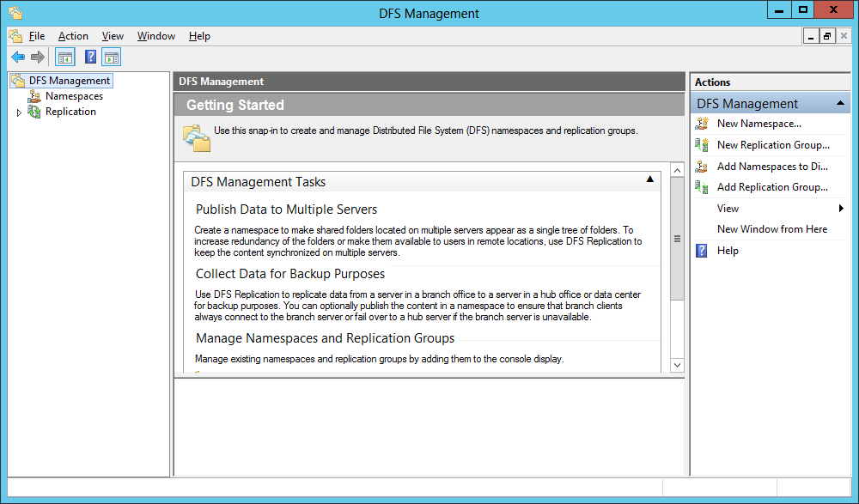Click the Replication tree node icon
This screenshot has height=504, width=859.
34,112
